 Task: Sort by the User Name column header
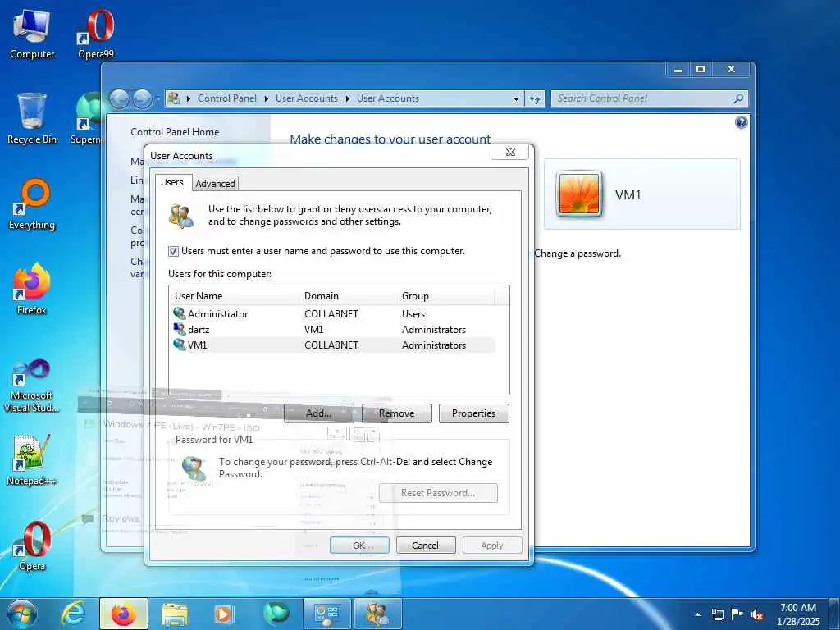click(x=234, y=295)
